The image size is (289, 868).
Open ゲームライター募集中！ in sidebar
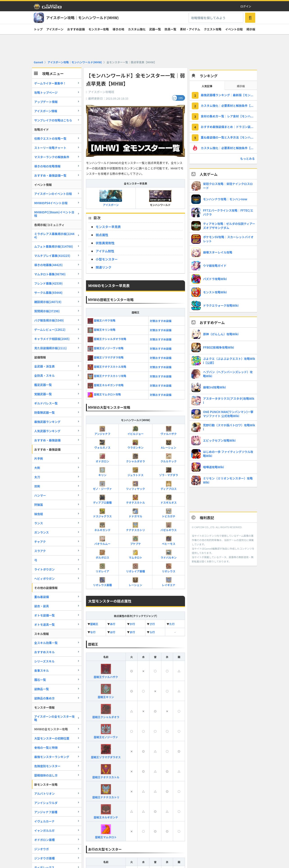56,83
